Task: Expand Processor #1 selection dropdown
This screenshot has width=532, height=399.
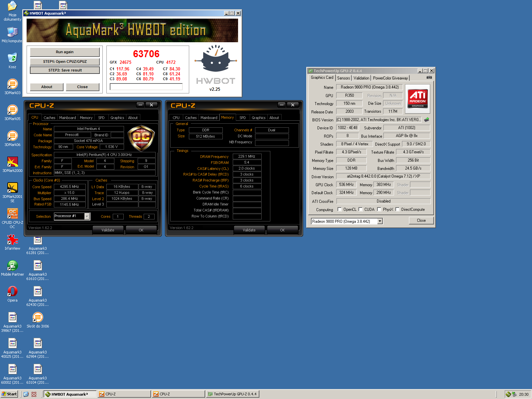Action: click(x=87, y=216)
